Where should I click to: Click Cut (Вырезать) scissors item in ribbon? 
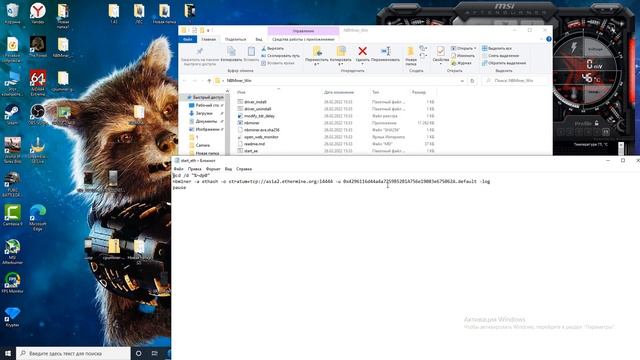tap(272, 48)
